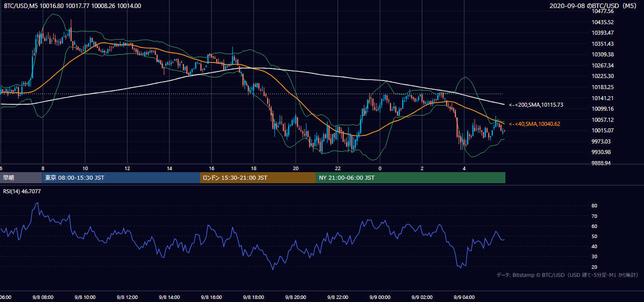The image size is (644, 302).
Task: Click the 9/9 00:00 bottom time label
Action: (380, 297)
